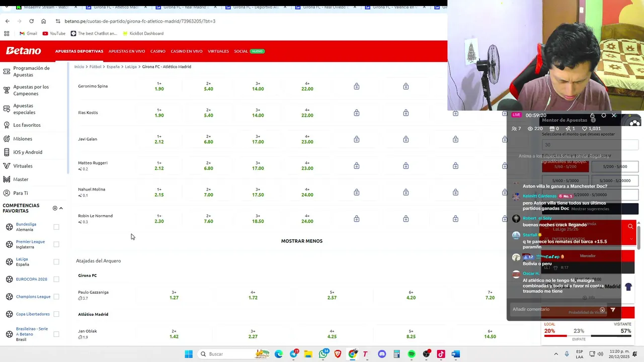This screenshot has height=362, width=644.
Task: Select Paulo Gazzaniga 3+ saves odds 1.27
Action: point(174,295)
